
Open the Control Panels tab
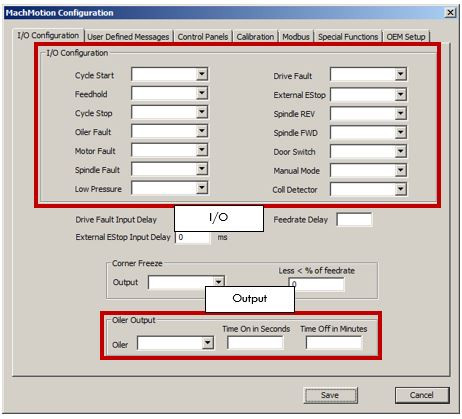point(203,37)
